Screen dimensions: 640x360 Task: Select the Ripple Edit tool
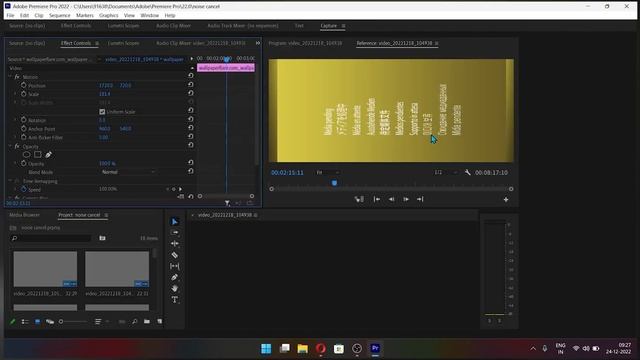tap(175, 244)
